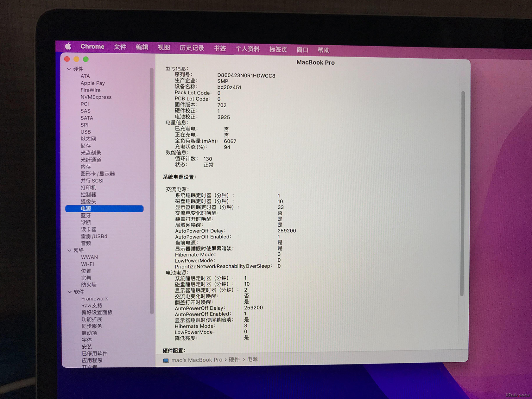
Task: Select SATA in the sidebar
Action: (87, 118)
